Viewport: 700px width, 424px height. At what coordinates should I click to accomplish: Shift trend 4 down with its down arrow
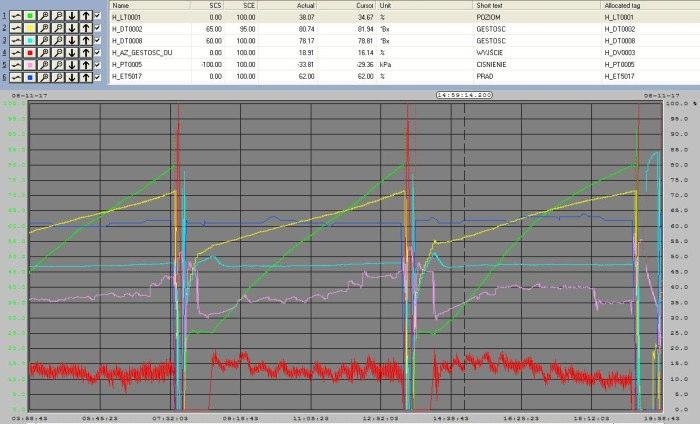(72, 53)
